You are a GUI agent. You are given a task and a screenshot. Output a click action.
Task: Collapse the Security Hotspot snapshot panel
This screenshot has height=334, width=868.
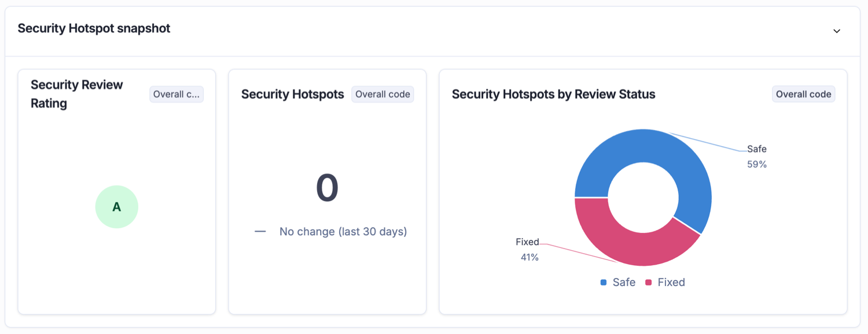836,31
